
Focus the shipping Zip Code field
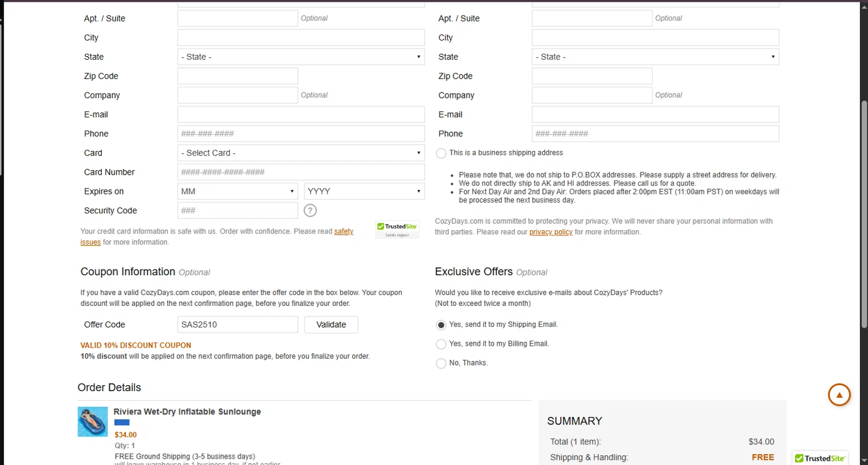tap(592, 76)
